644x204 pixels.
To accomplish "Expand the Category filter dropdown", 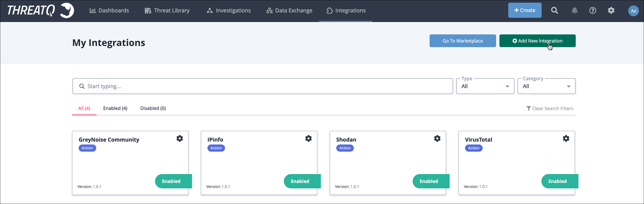I will (x=547, y=86).
